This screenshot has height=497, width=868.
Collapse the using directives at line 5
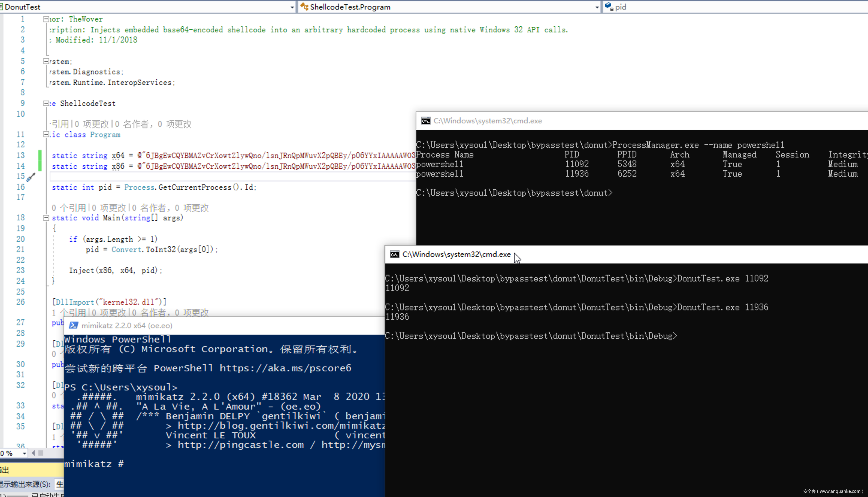point(46,61)
